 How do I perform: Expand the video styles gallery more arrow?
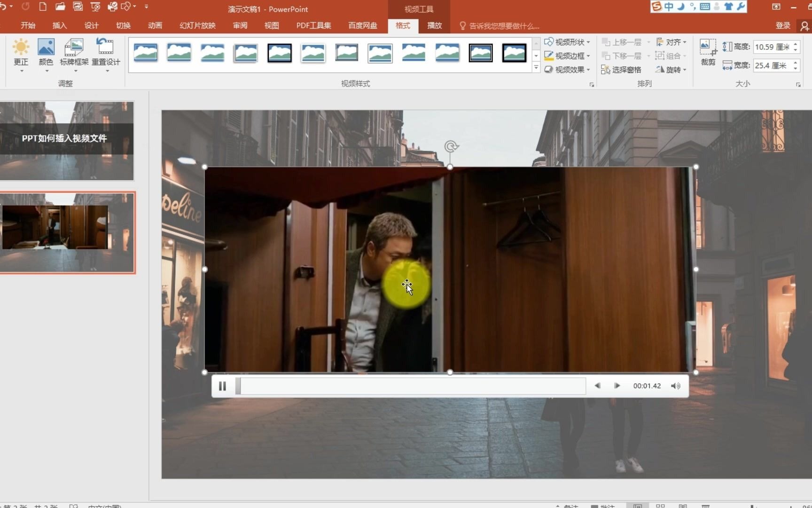click(x=536, y=68)
